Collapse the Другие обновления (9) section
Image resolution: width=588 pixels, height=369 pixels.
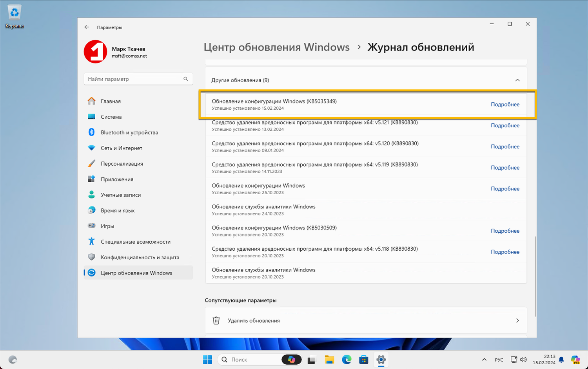pyautogui.click(x=517, y=80)
